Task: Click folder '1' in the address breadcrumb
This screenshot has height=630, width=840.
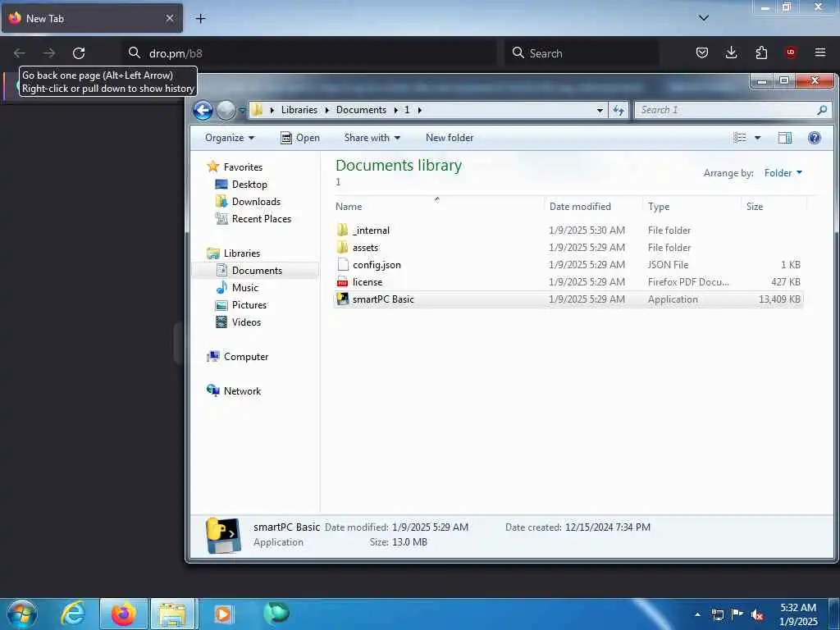Action: point(407,110)
